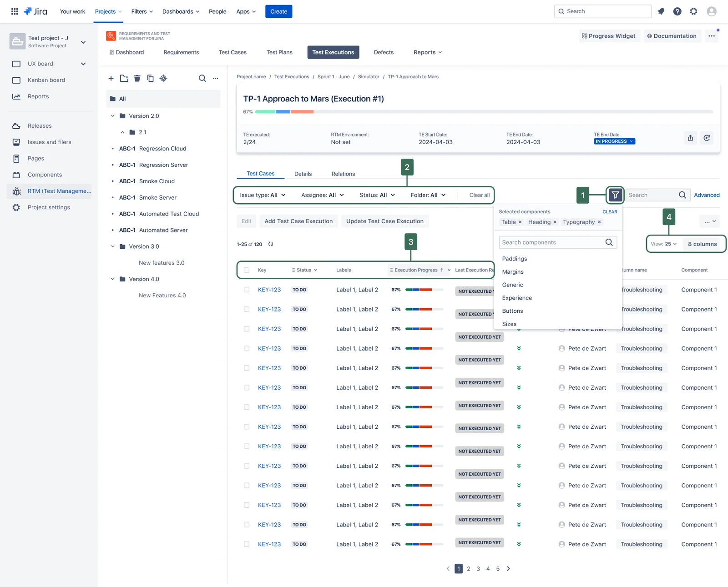Open the Relations tab
The height and width of the screenshot is (587, 728).
tap(343, 174)
